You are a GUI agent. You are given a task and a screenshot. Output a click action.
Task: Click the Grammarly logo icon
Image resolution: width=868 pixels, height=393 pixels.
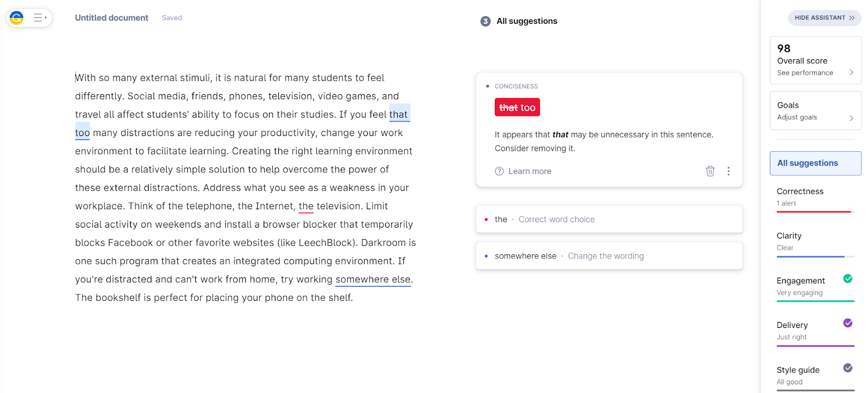[x=17, y=18]
